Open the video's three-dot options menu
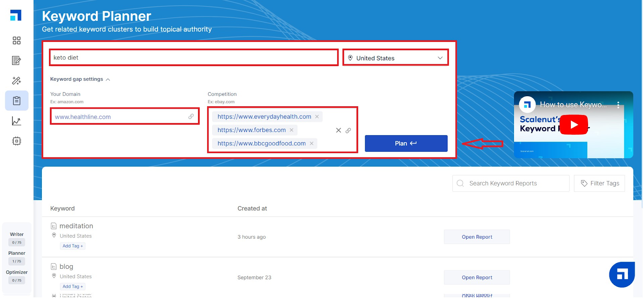 [618, 105]
